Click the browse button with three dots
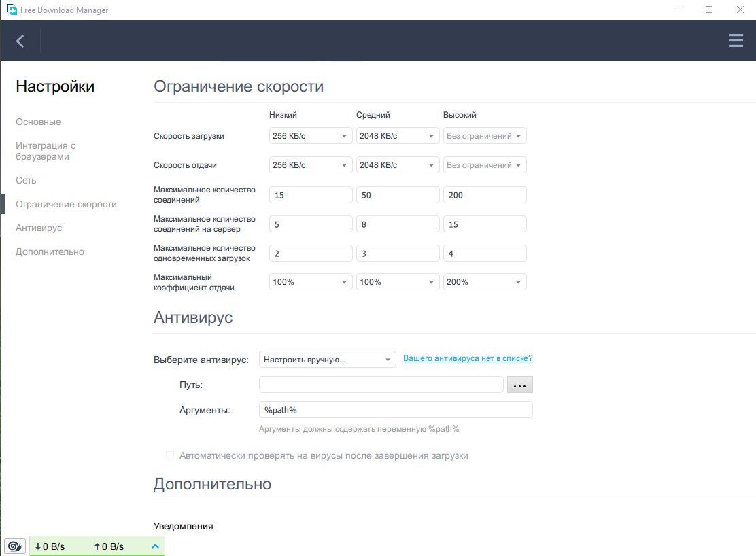The image size is (756, 556). click(519, 385)
